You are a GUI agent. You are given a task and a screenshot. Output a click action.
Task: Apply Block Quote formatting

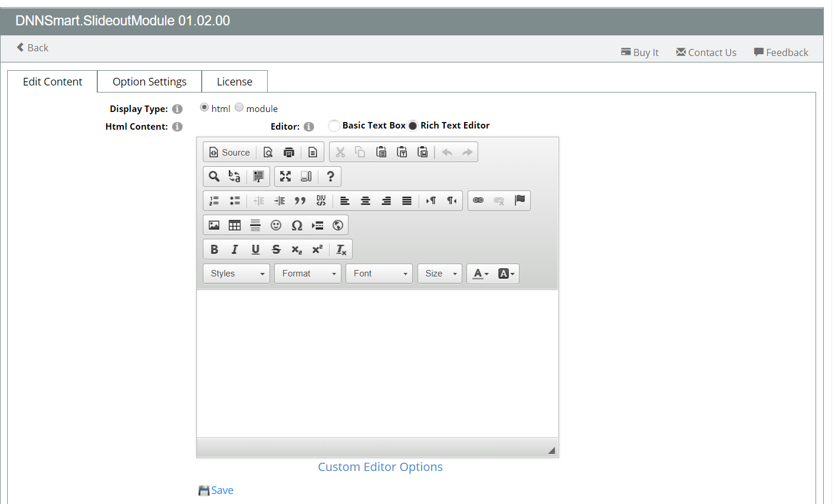coord(300,200)
